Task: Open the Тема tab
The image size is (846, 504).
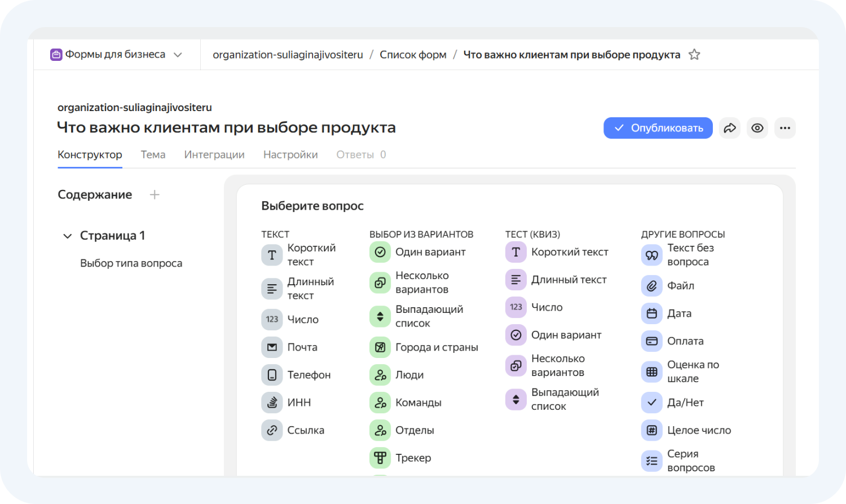Action: tap(153, 154)
